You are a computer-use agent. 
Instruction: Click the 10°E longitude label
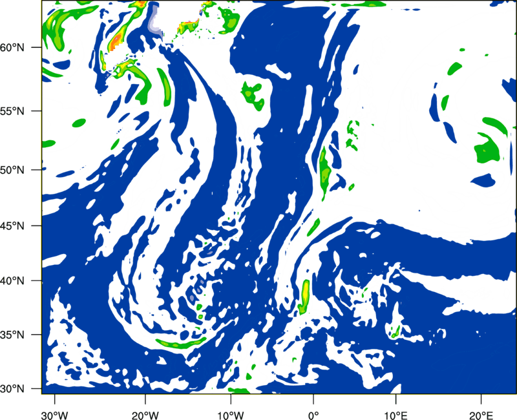(x=396, y=415)
